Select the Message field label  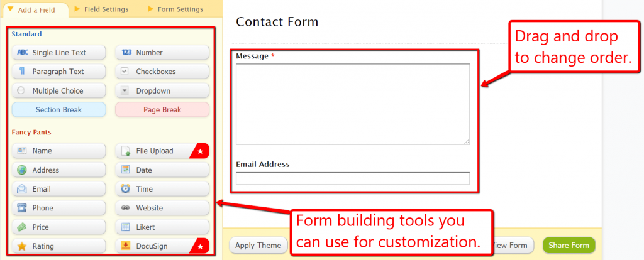(x=252, y=56)
